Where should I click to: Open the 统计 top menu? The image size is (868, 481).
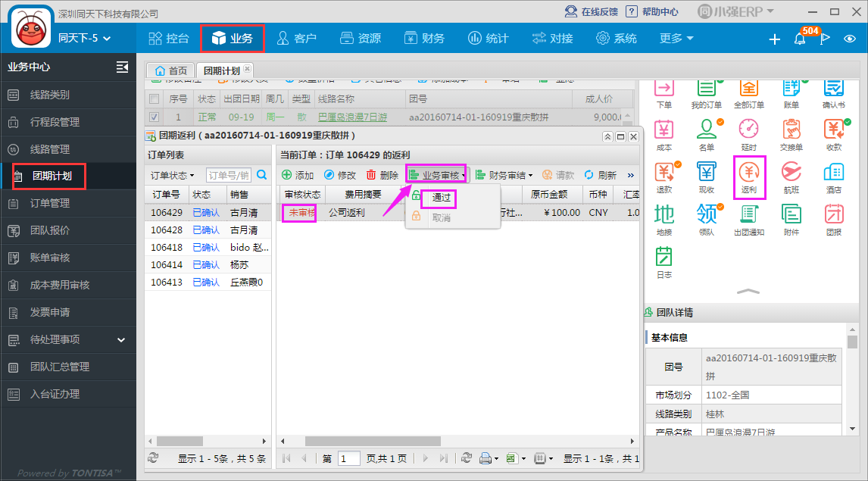point(488,38)
